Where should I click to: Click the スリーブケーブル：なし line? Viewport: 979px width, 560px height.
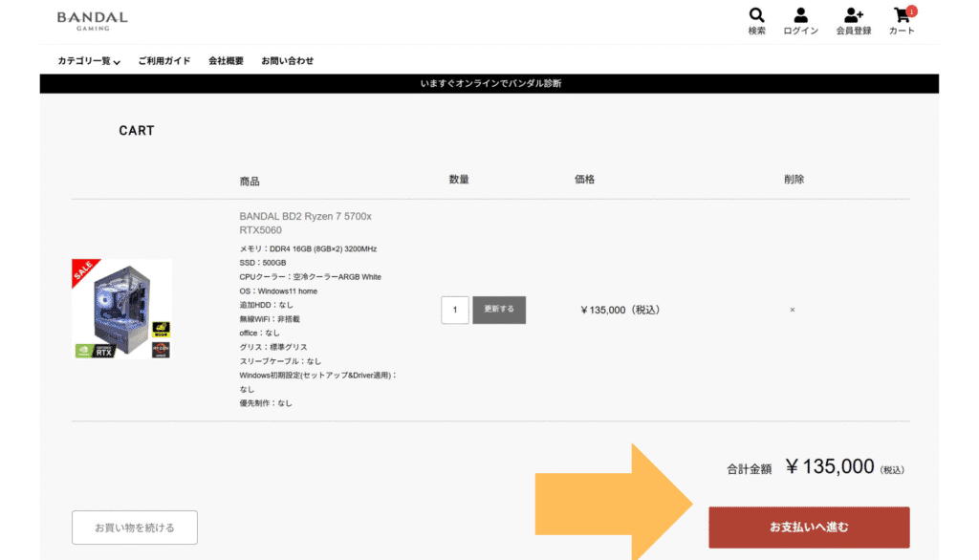280,361
